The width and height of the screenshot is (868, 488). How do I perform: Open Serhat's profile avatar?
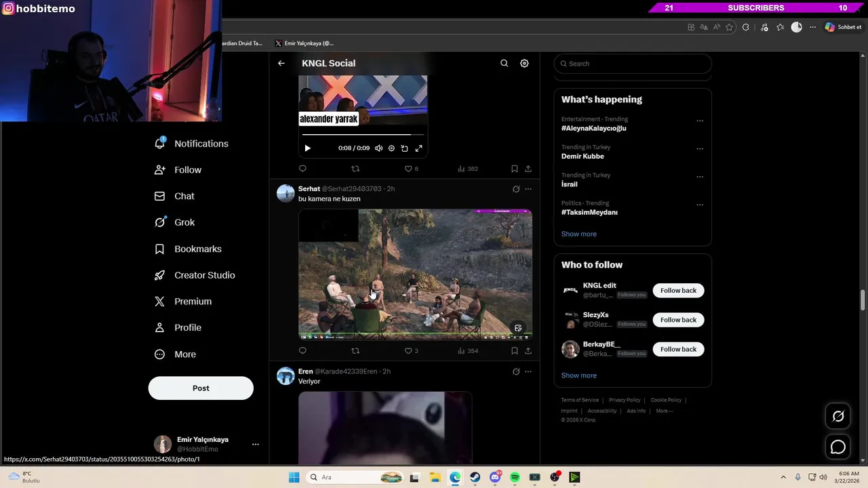[x=285, y=193]
